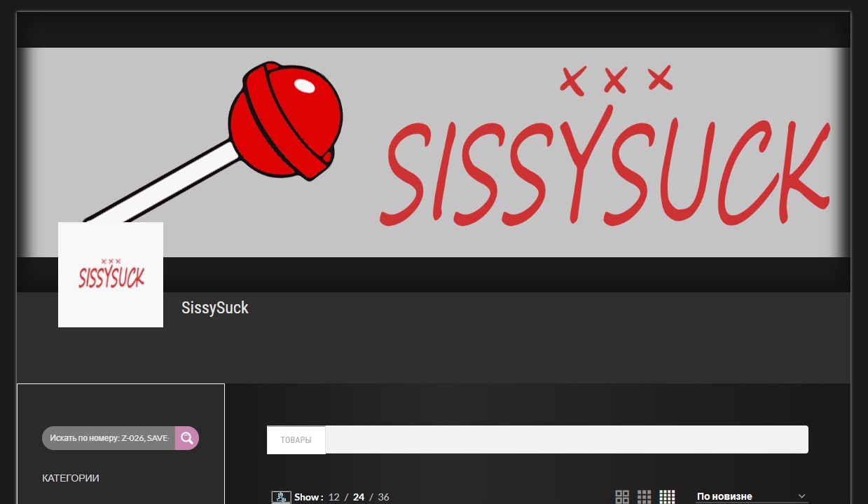Click the magnifier search button
This screenshot has height=504, width=868.
click(x=187, y=438)
